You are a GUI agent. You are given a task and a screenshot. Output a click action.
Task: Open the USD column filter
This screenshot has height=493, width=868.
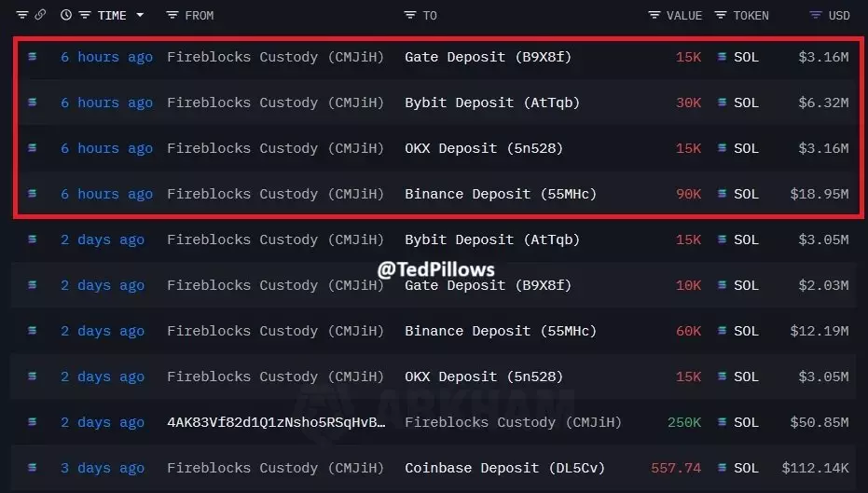click(x=816, y=15)
